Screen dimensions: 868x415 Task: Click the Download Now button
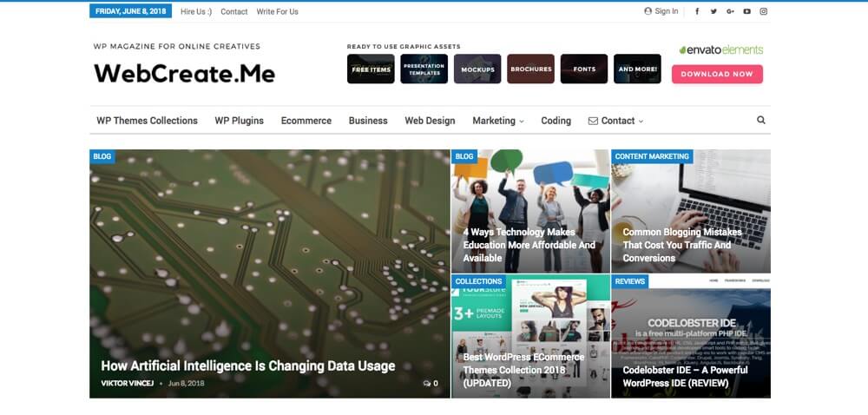(x=718, y=74)
